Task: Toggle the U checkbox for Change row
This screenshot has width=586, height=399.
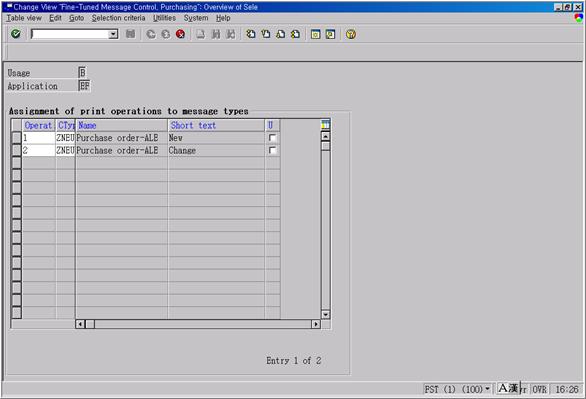Action: click(272, 151)
